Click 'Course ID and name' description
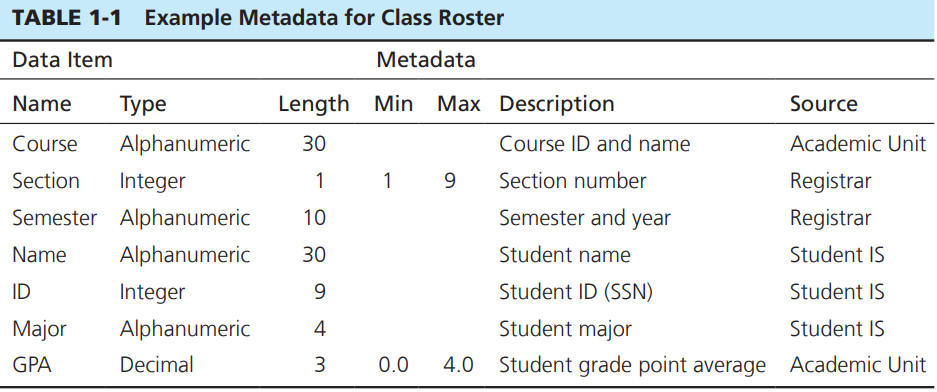Viewport: 937px width, 392px height. coord(595,144)
